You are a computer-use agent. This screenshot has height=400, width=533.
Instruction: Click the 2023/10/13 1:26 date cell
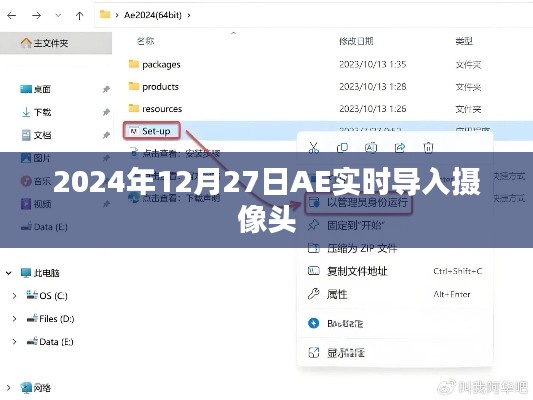[373, 109]
